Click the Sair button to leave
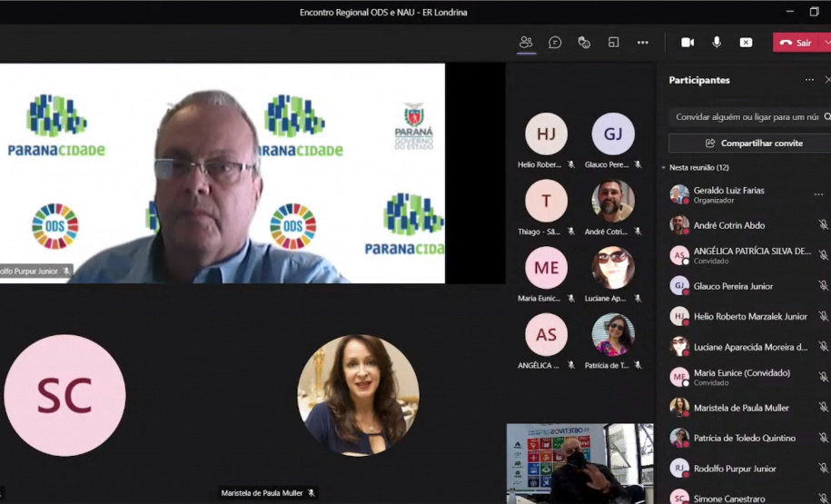The image size is (831, 504). pyautogui.click(x=796, y=43)
